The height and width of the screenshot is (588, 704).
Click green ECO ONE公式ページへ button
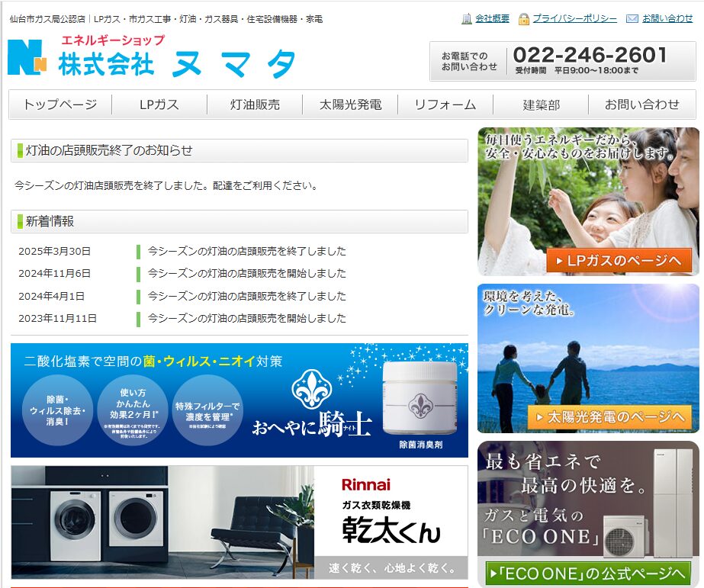[x=587, y=573]
